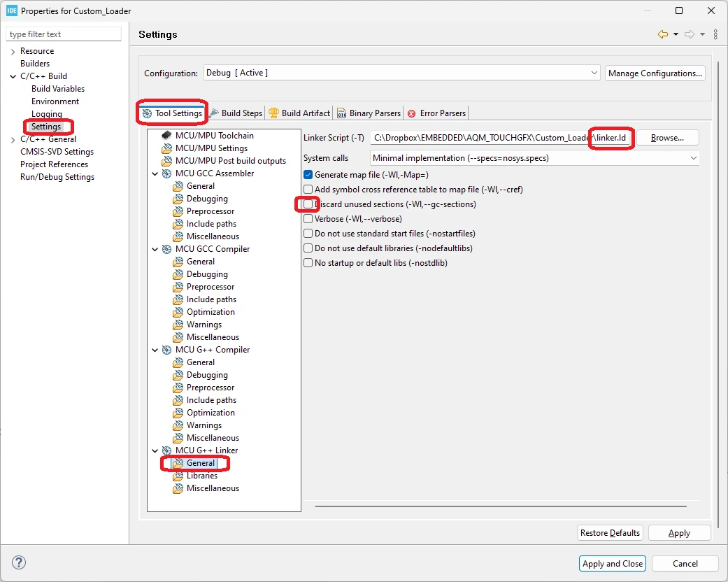Open the forward history dropdown arrow
The height and width of the screenshot is (582, 728).
point(702,34)
